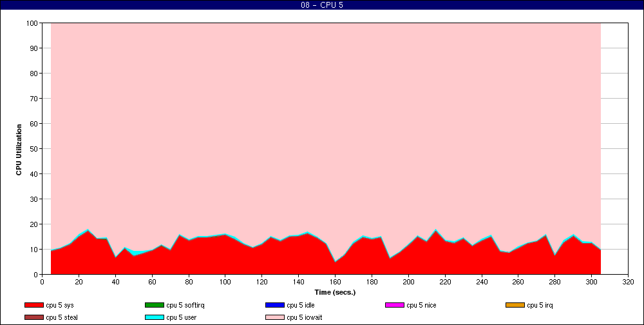Image resolution: width=644 pixels, height=325 pixels.
Task: Click the y-axis value 30
Action: 34,199
